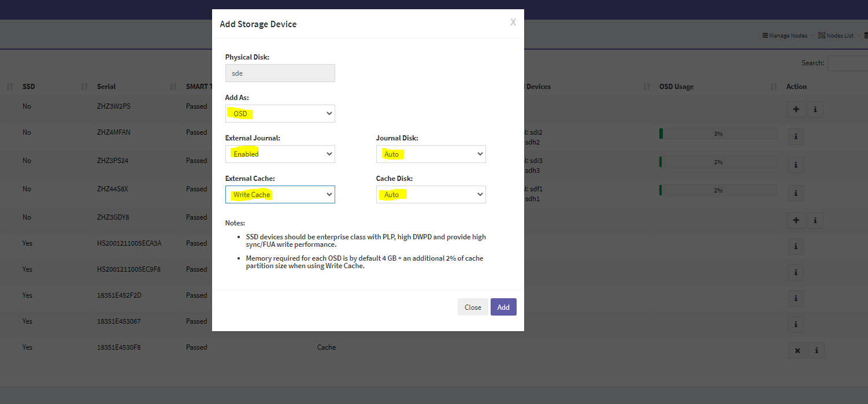Open the External Cache dropdown showing Write Cache

280,194
